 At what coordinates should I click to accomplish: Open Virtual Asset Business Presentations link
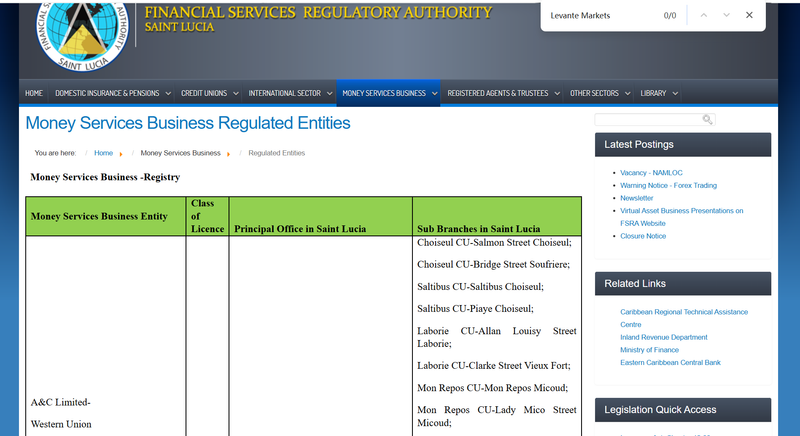pos(681,217)
